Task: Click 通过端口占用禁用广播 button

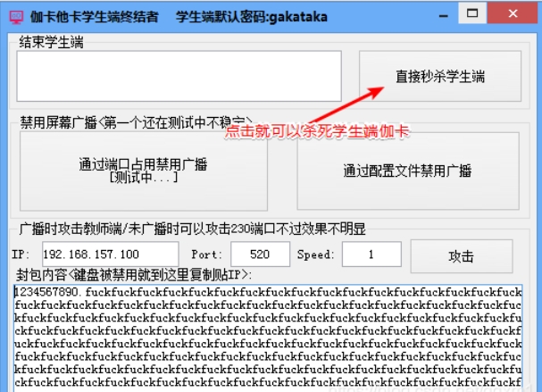Action: (x=144, y=171)
